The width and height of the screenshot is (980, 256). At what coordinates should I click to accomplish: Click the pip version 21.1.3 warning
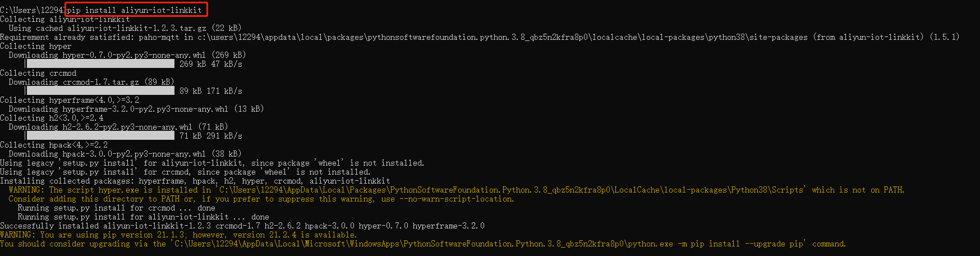coord(178,235)
